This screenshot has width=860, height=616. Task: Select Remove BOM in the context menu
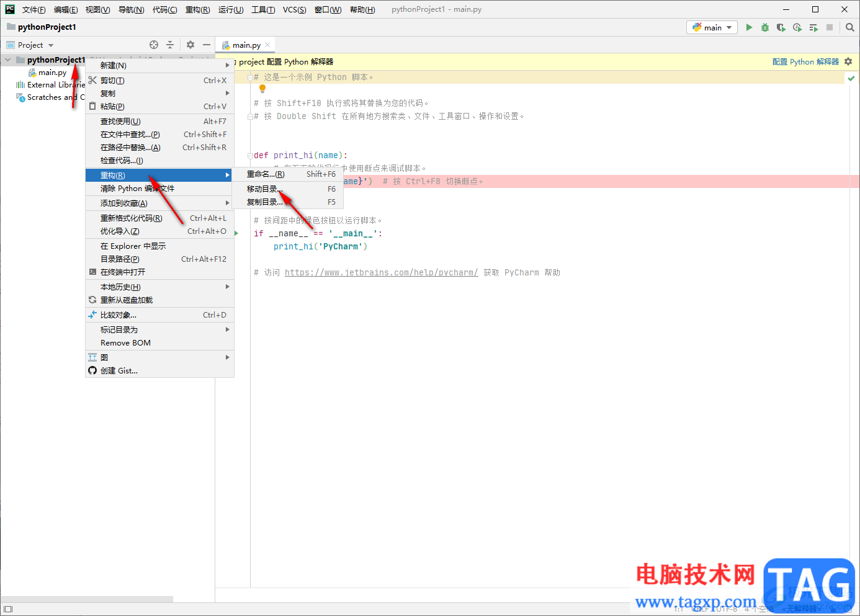[x=159, y=342]
